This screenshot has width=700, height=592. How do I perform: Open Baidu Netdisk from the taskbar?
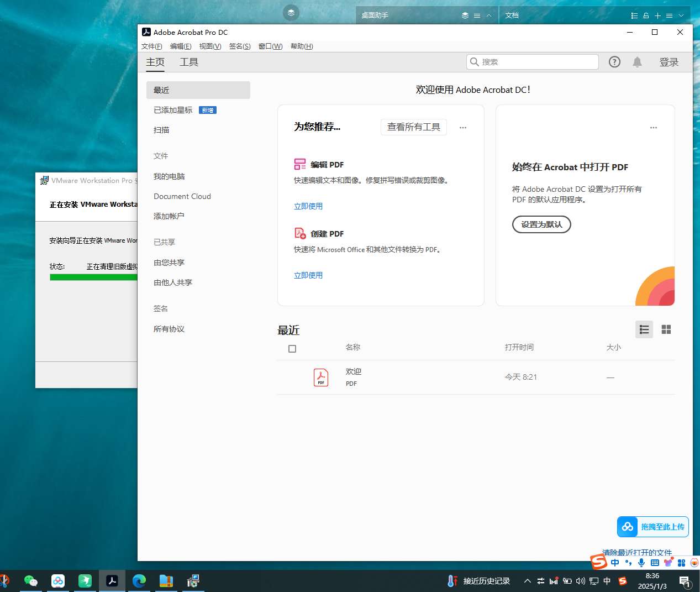(x=58, y=581)
